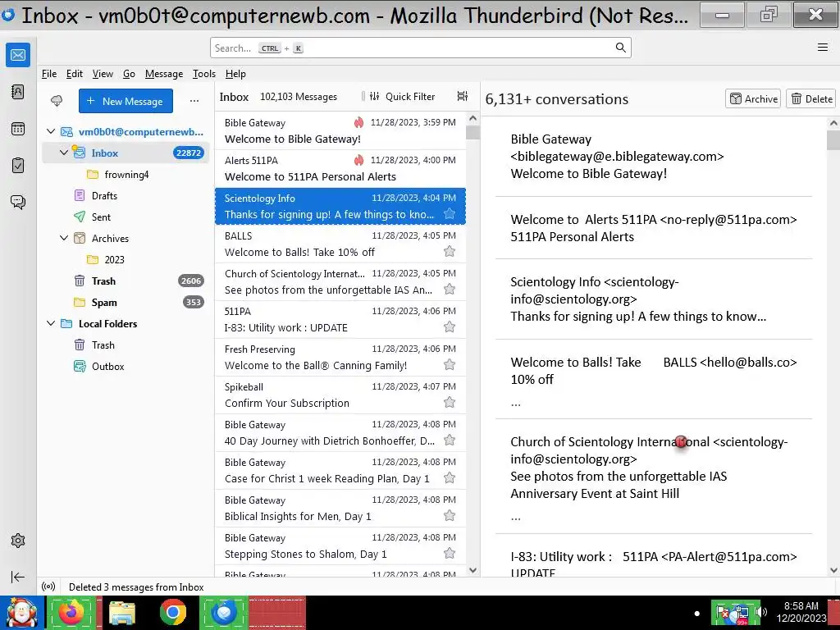Star the 40 Day Journey message

450,441
